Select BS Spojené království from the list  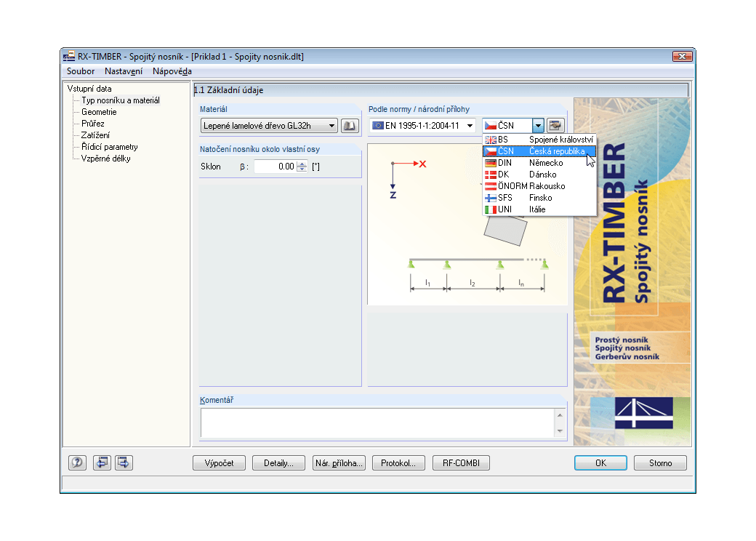539,140
